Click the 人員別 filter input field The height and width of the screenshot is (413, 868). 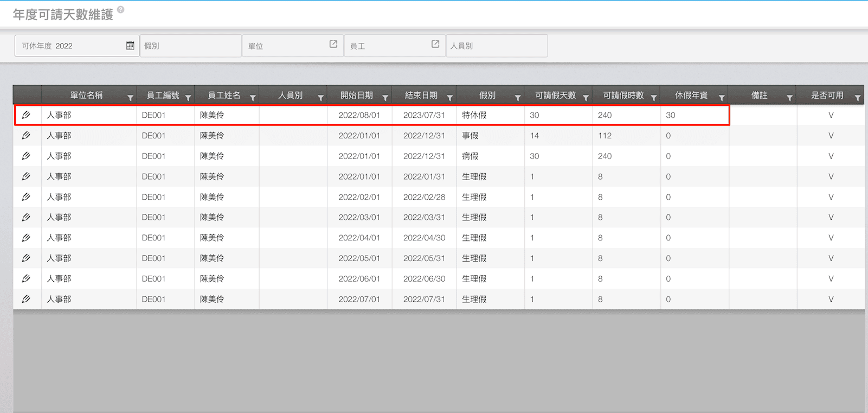point(496,46)
